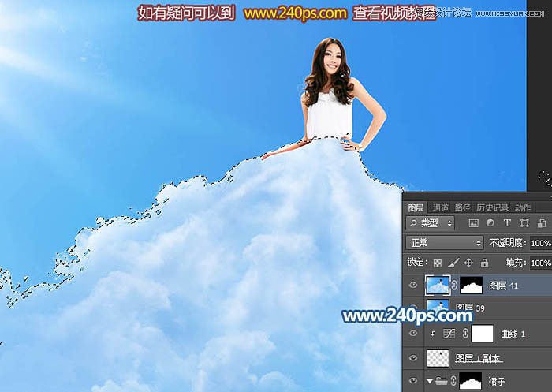Filter layers by adjustment layer icon

coord(490,223)
